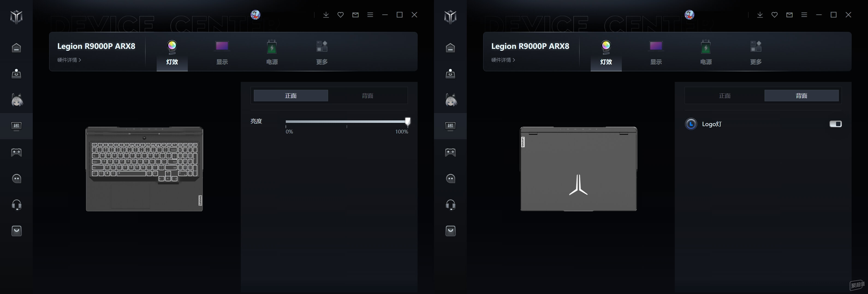Set brightness slider to midpoint tick
Image resolution: width=868 pixels, height=294 pixels.
tap(347, 121)
